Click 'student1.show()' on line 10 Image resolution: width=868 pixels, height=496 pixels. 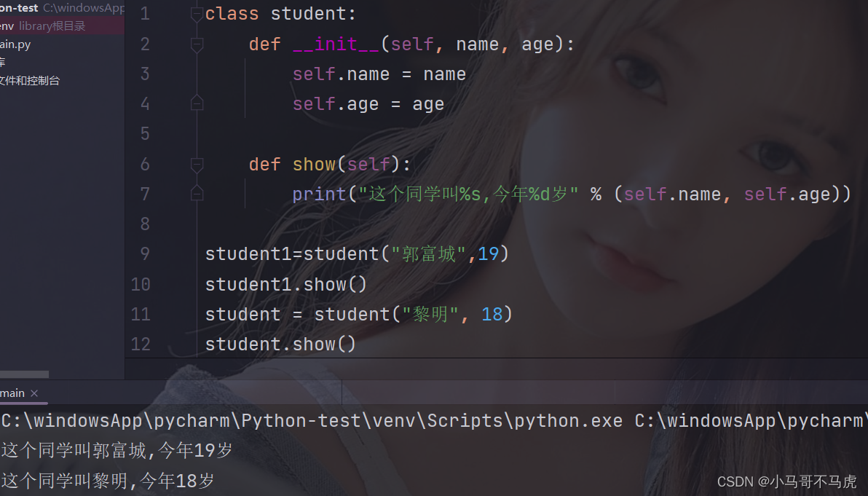(286, 285)
